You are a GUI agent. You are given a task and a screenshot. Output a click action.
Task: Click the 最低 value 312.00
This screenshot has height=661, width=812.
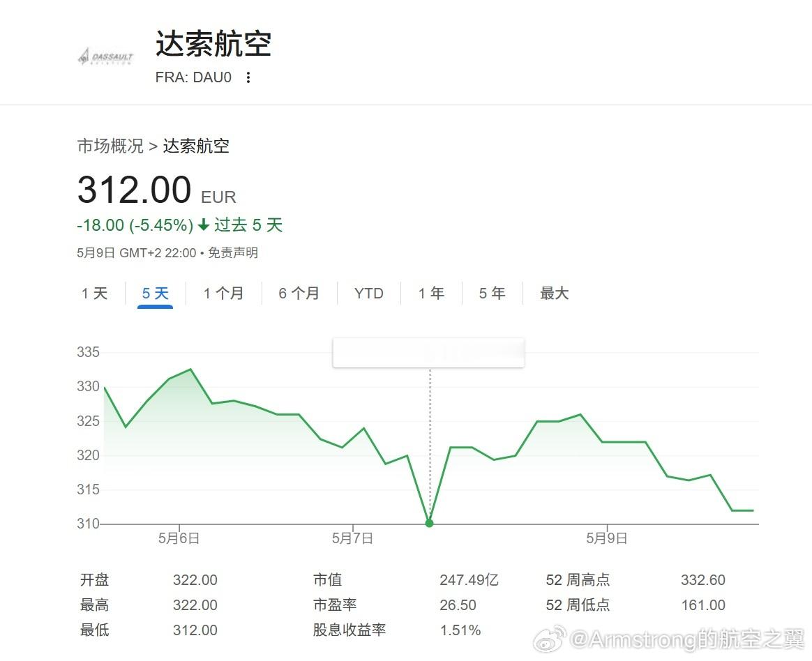195,630
